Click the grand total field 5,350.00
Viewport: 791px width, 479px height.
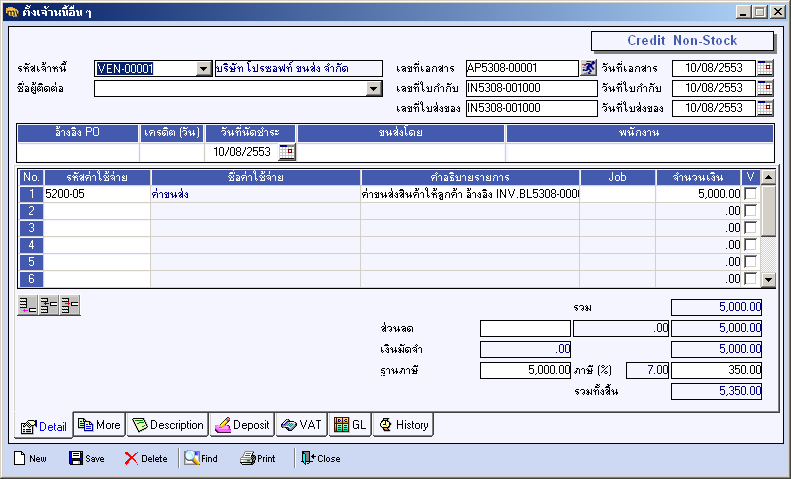point(716,391)
